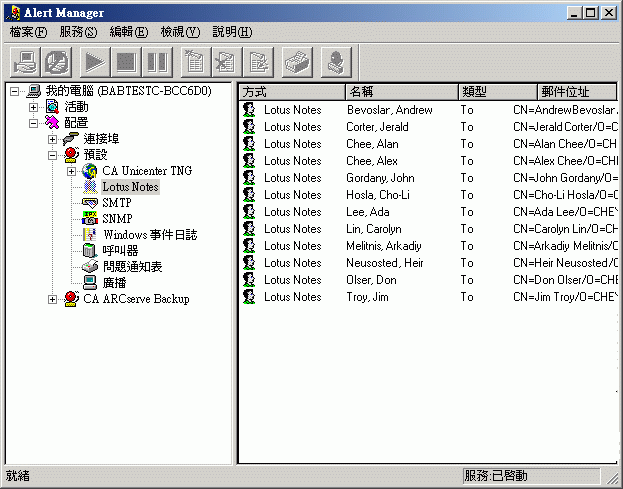Select the Windows 事件日誌 icon

[90, 234]
